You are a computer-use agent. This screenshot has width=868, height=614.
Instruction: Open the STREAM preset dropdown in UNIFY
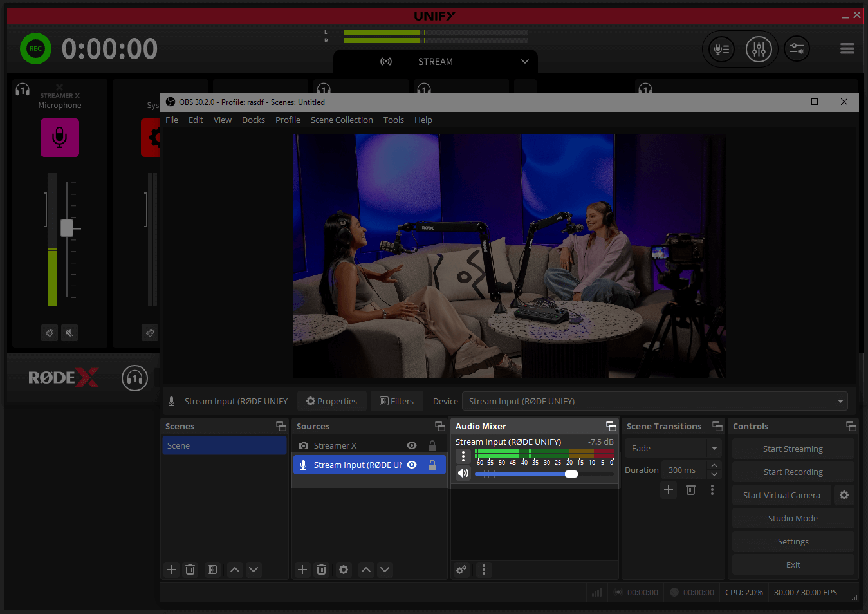click(524, 62)
